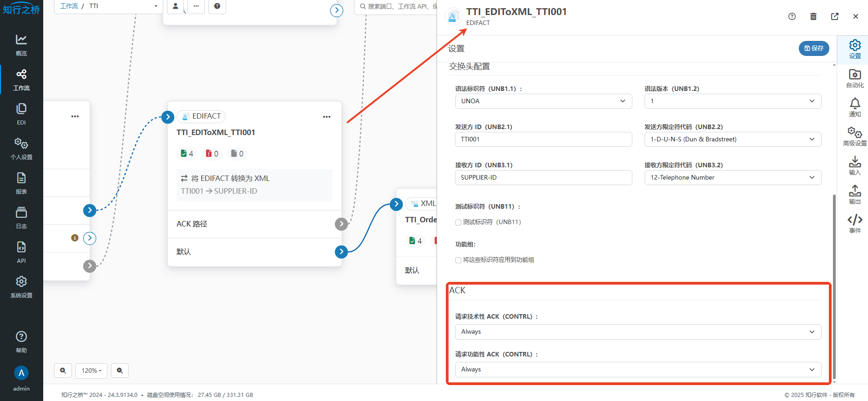Expand the 语法标识符 UNOA dropdown
Screen dimensions: 868x401
coord(543,101)
